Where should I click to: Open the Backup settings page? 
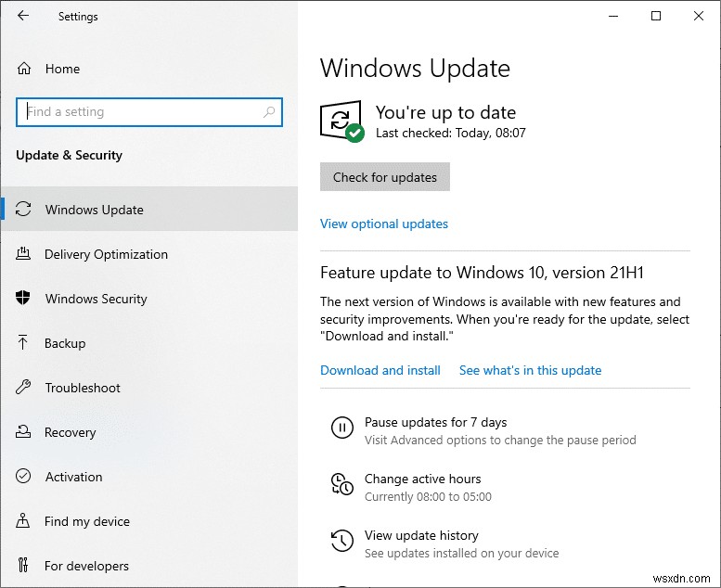(65, 343)
